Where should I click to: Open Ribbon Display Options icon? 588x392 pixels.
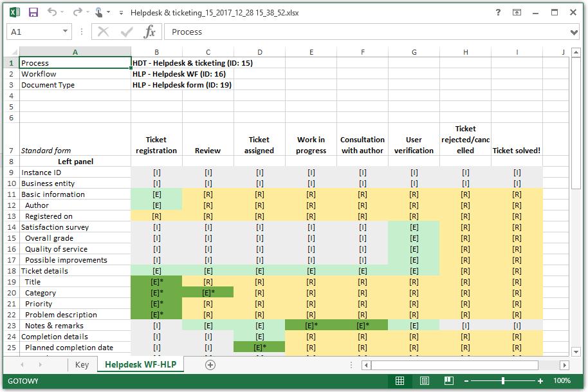tap(517, 12)
